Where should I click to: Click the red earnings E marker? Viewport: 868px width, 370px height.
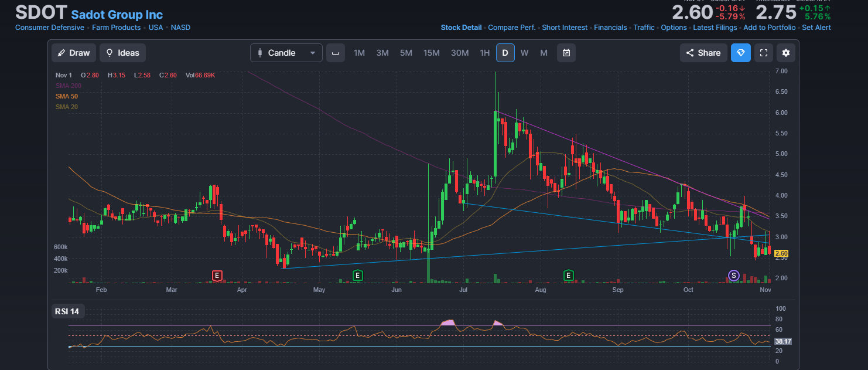tap(217, 275)
